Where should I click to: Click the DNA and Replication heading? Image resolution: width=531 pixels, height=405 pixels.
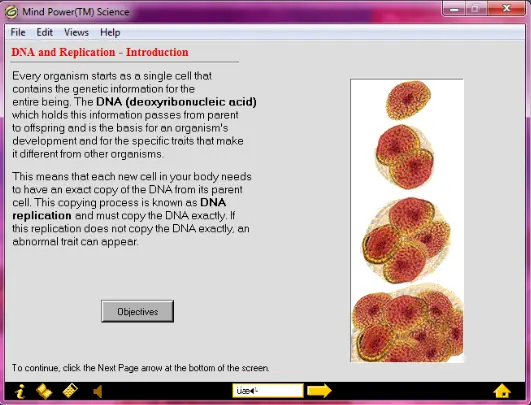[100, 52]
